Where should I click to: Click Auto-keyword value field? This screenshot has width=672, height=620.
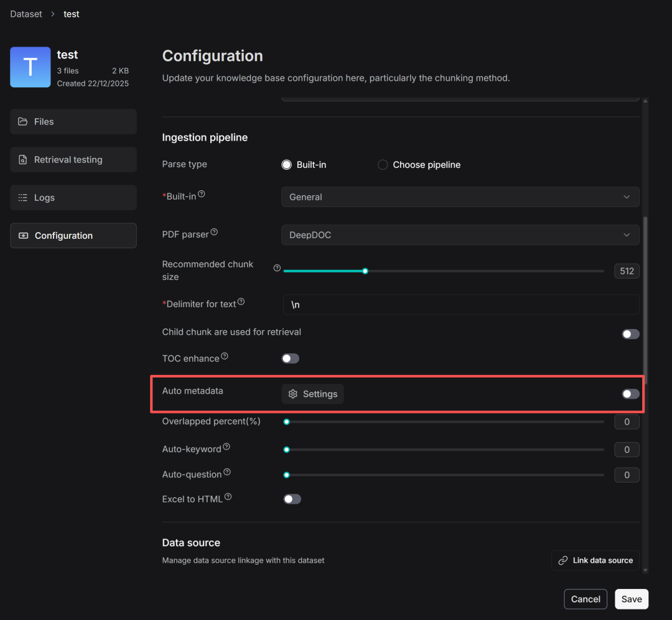627,450
